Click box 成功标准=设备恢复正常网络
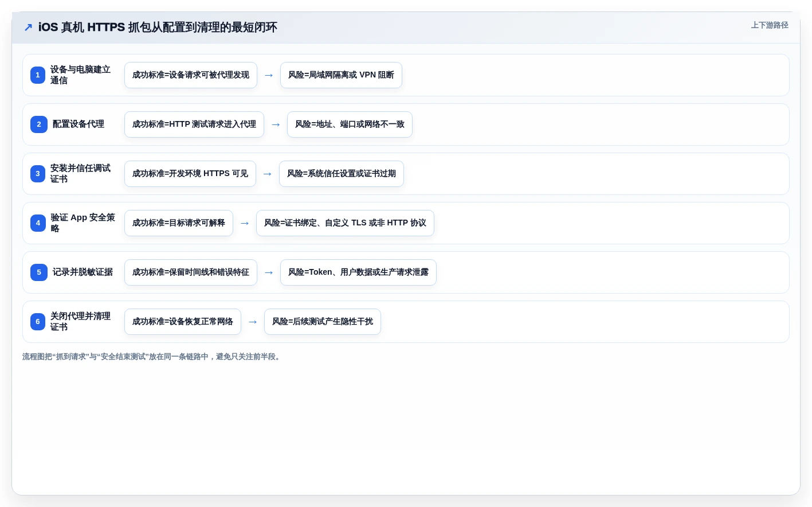Viewport: 812px width, 507px height. point(183,322)
